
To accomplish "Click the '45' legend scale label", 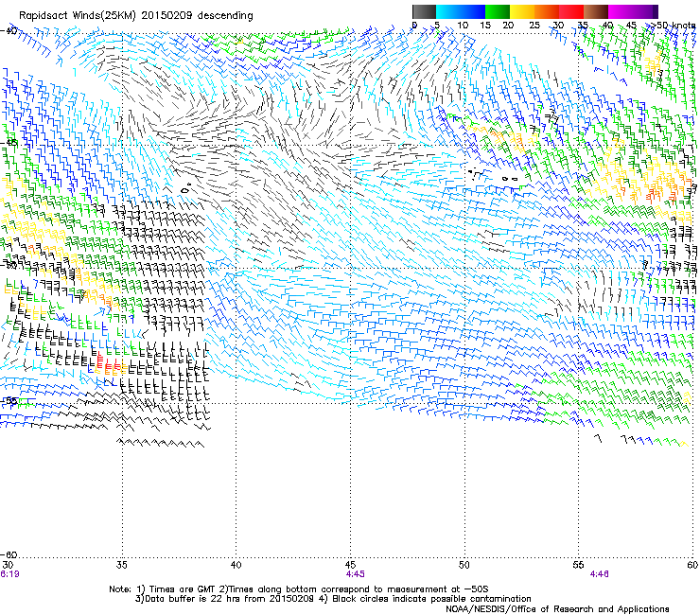I will click(x=630, y=26).
